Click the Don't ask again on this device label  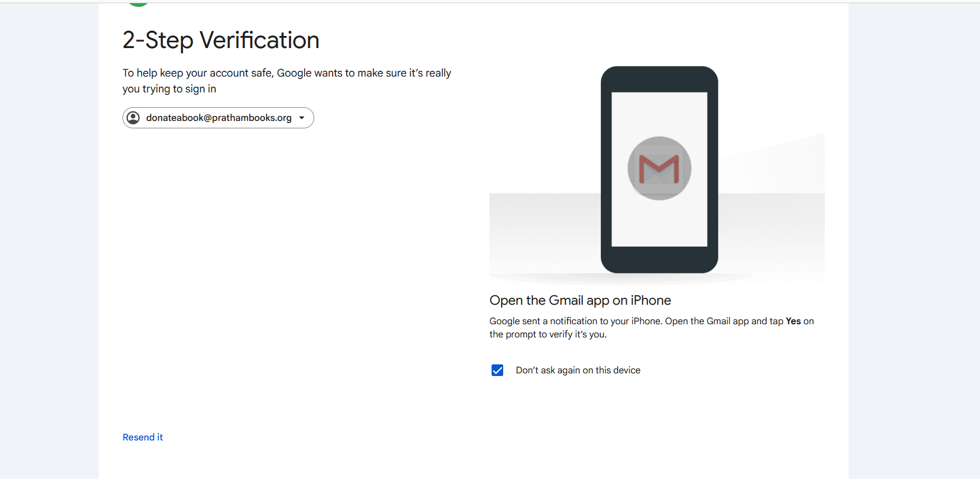[x=578, y=370]
